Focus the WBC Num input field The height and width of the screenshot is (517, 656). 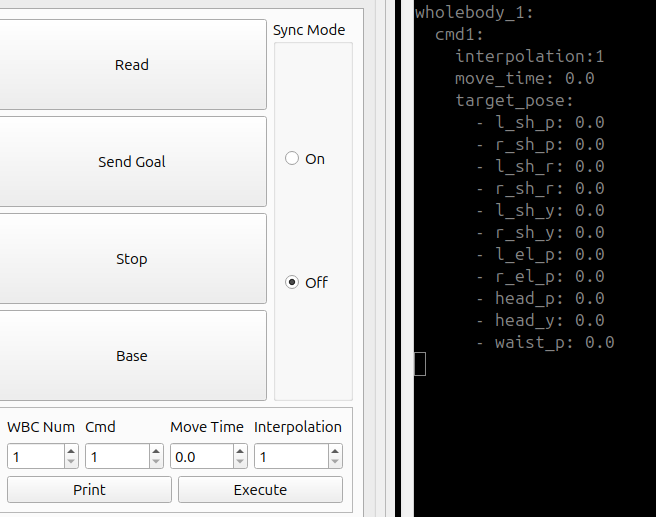click(35, 457)
